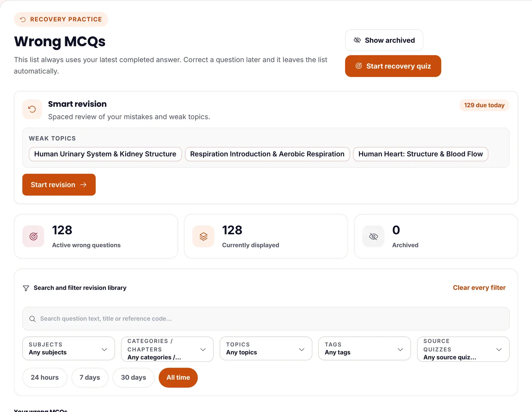The image size is (532, 412).
Task: Expand the Categories / Chapters dropdown
Action: coord(167,349)
